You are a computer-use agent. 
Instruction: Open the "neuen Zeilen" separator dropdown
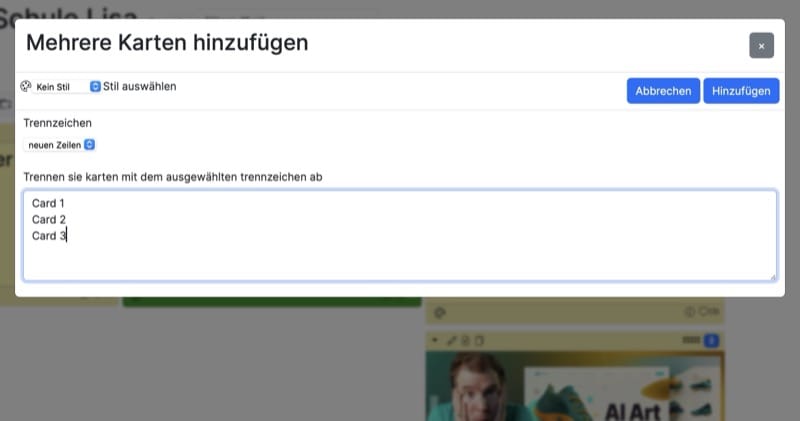(60, 145)
